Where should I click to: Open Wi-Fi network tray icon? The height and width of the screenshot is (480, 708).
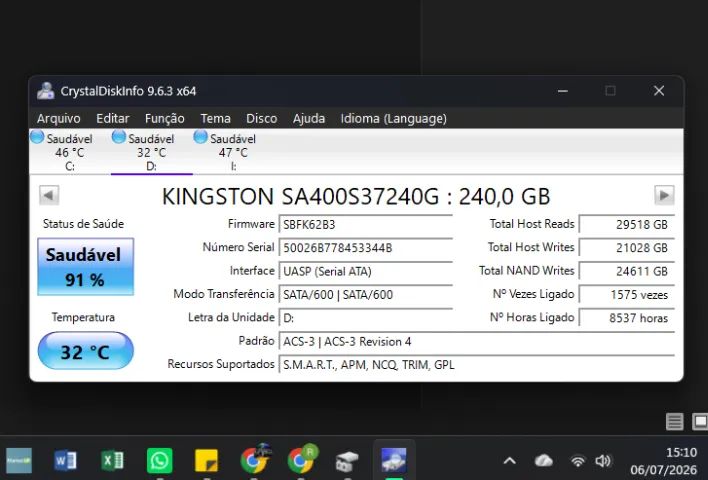[x=578, y=461]
